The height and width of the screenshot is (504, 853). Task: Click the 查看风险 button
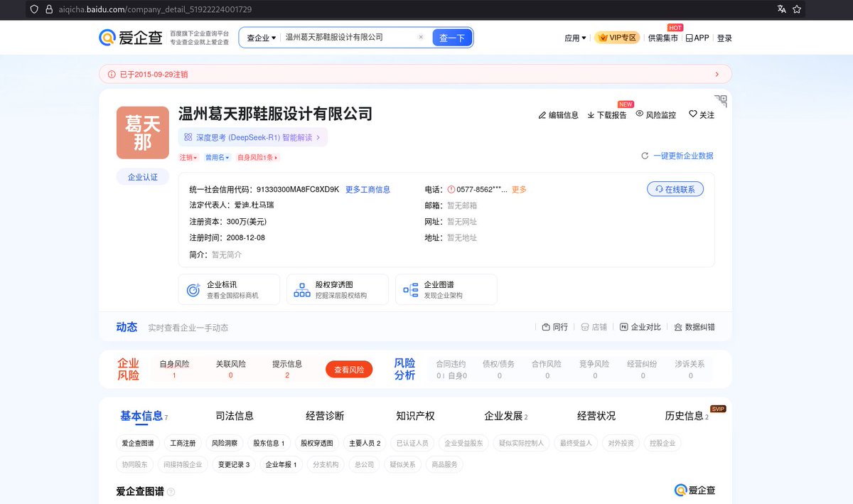tap(349, 370)
